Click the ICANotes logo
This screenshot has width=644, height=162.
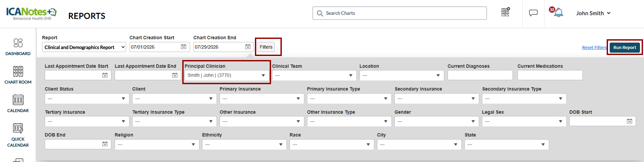coord(32,13)
